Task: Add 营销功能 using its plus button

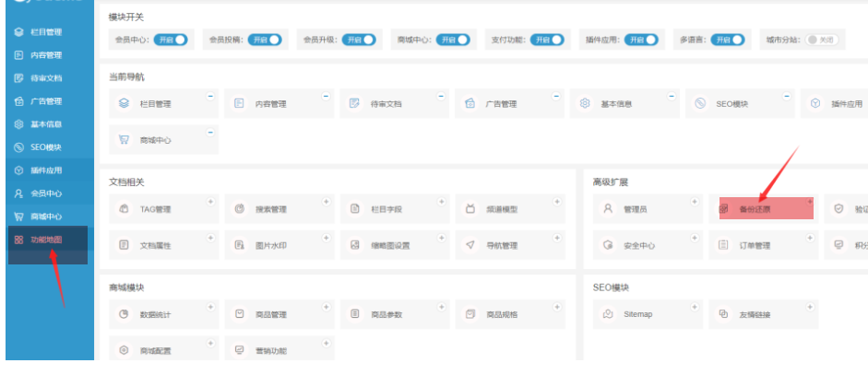Action: (x=326, y=344)
